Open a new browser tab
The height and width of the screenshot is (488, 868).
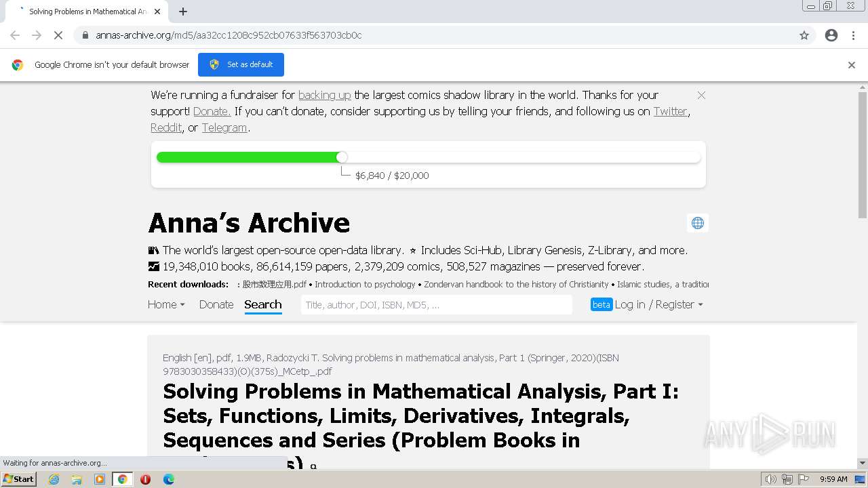click(183, 12)
